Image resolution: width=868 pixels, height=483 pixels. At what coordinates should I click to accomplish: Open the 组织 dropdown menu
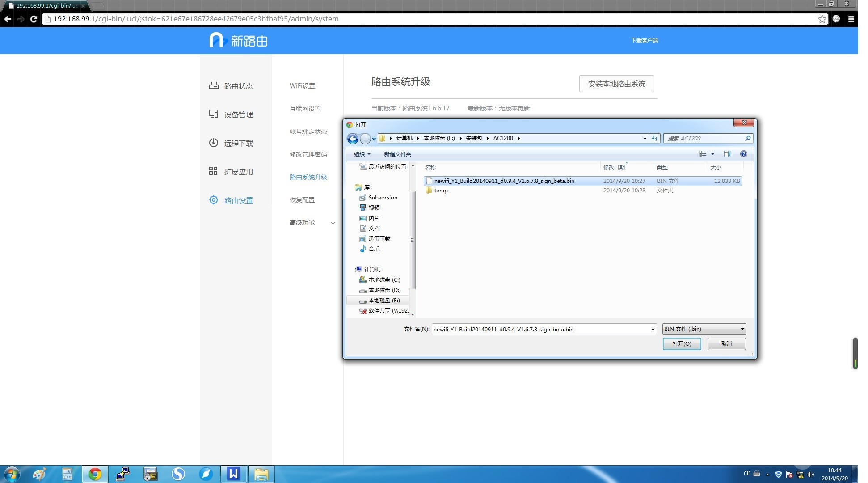tap(362, 154)
